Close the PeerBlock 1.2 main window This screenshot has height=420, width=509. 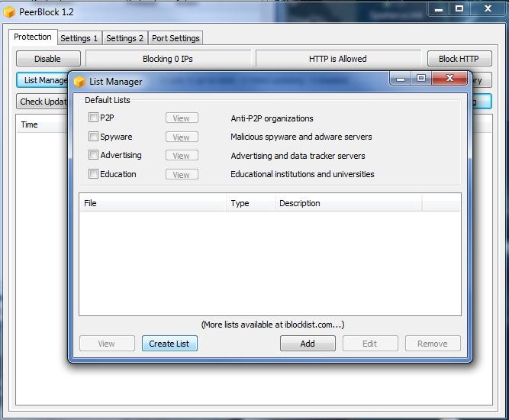point(488,8)
